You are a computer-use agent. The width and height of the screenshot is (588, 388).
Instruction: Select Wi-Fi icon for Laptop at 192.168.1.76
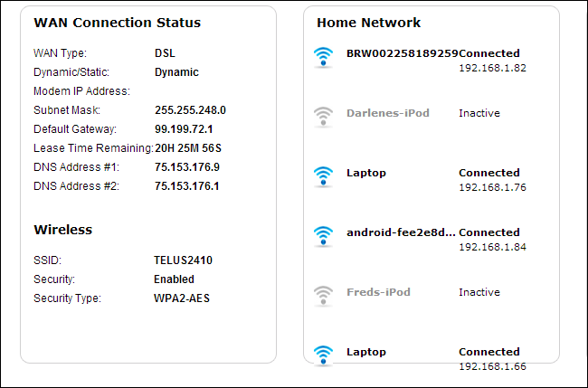(323, 176)
